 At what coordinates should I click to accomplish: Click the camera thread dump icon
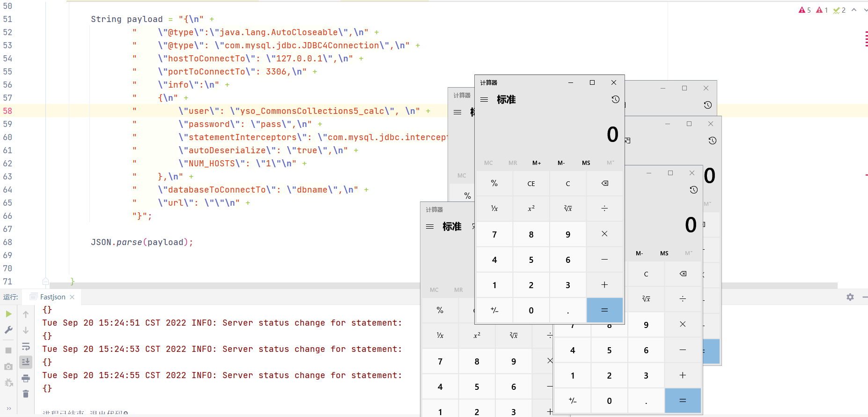tap(8, 366)
